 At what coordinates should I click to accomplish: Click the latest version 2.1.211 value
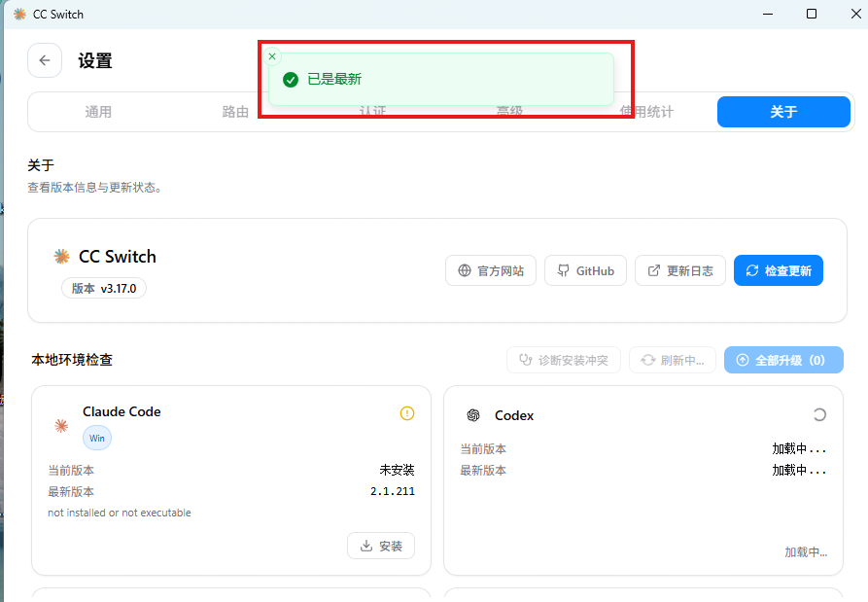click(x=393, y=491)
